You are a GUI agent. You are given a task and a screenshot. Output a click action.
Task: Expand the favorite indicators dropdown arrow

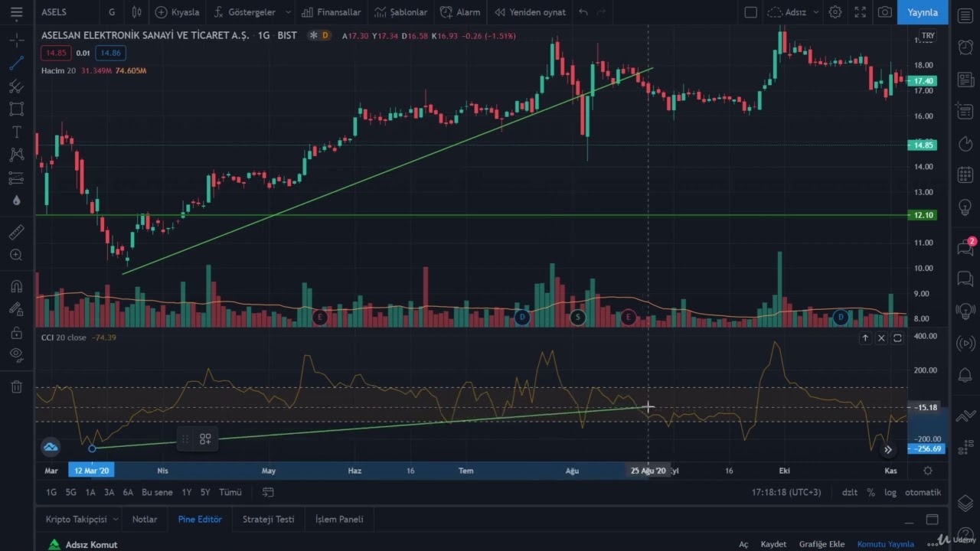pos(288,12)
